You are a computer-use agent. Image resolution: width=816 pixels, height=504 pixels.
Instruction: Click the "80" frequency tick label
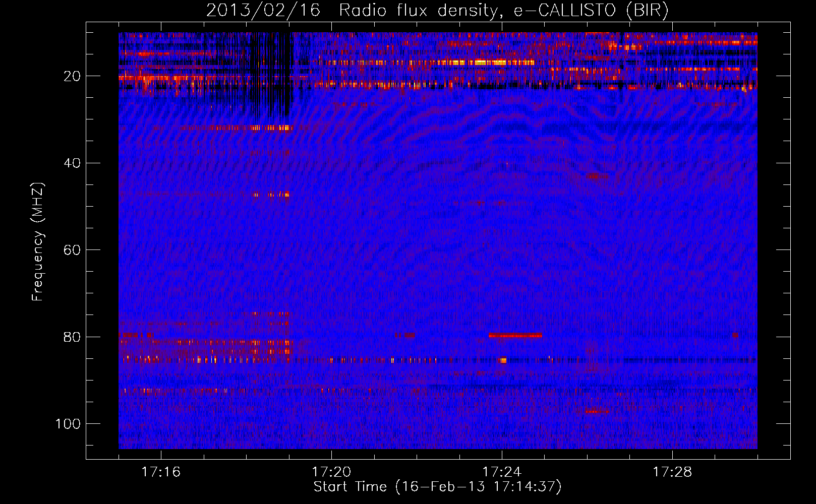[x=72, y=337]
